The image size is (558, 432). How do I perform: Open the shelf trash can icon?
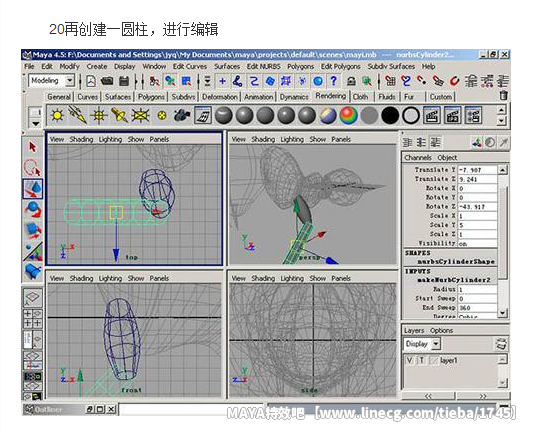(503, 95)
